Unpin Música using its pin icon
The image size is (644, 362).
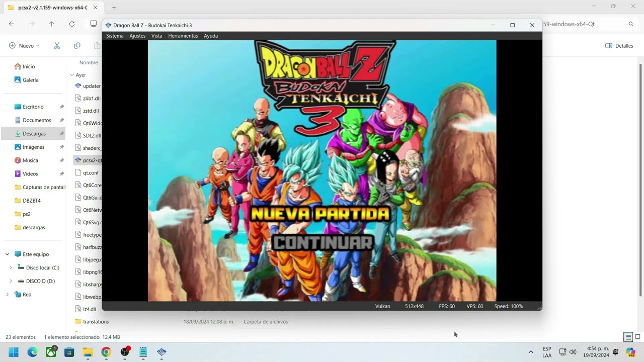click(x=62, y=160)
